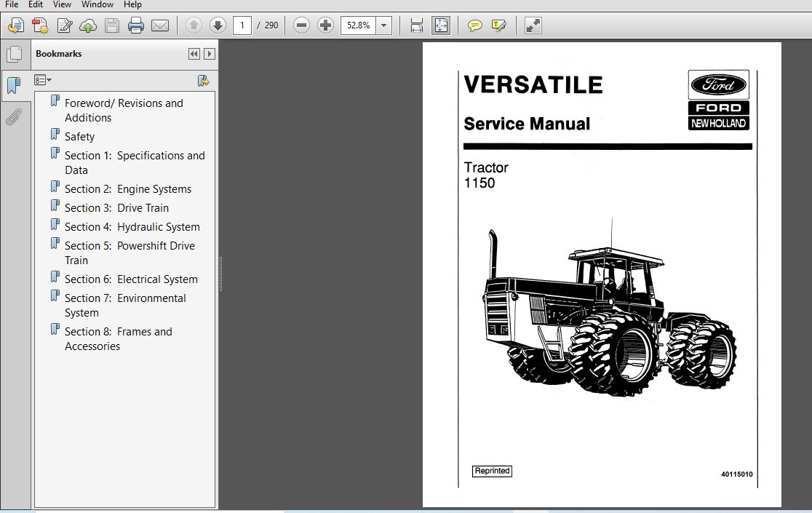Click the Service Manual heading text
812x513 pixels.
click(527, 124)
